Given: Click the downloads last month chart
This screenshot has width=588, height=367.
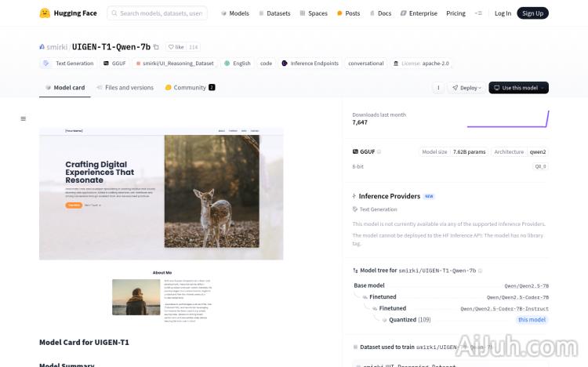Looking at the screenshot, I should pos(507,118).
